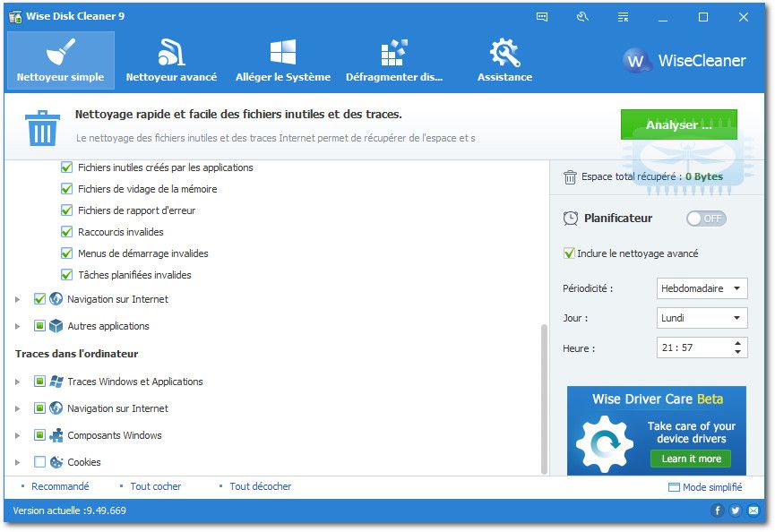Expand first Navigation sur Internet tree arrow
Screen dimensions: 775x532
17,299
